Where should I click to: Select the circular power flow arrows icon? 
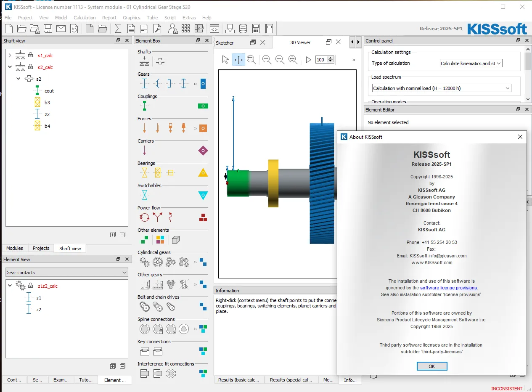coord(144,217)
